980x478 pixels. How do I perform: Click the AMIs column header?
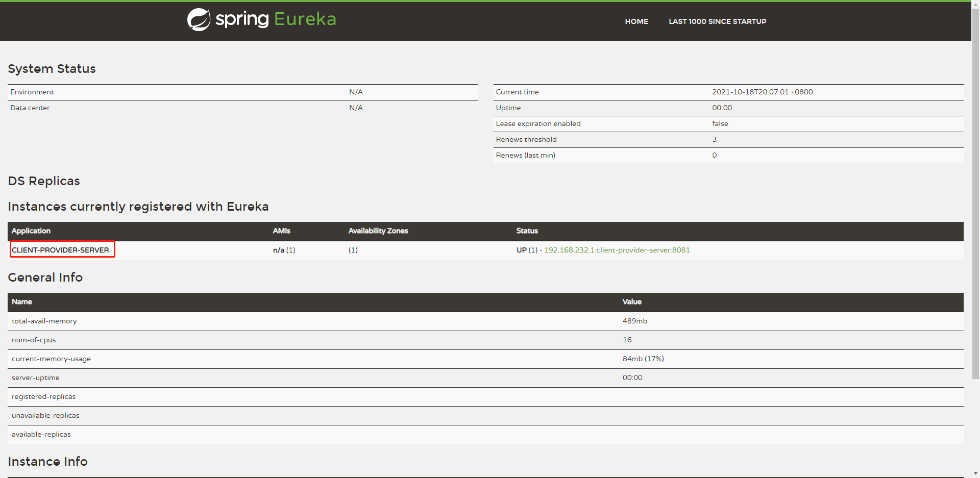click(x=281, y=231)
